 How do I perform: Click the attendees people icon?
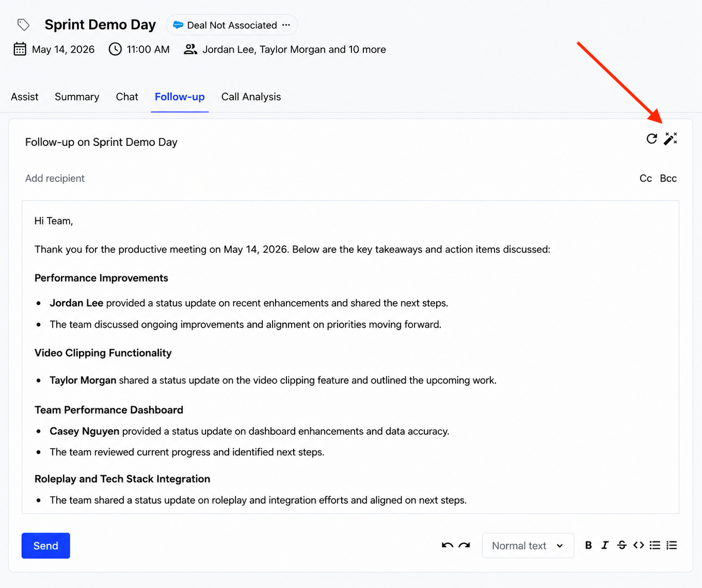pos(191,49)
